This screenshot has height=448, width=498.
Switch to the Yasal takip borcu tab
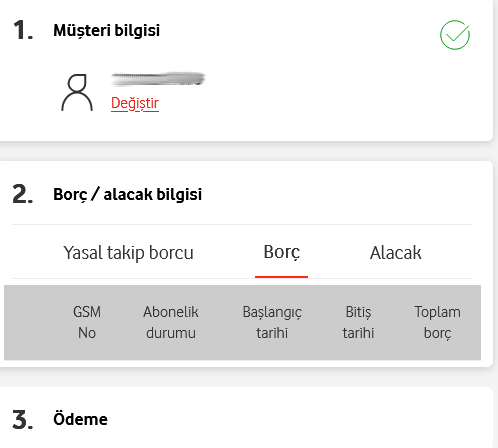128,252
